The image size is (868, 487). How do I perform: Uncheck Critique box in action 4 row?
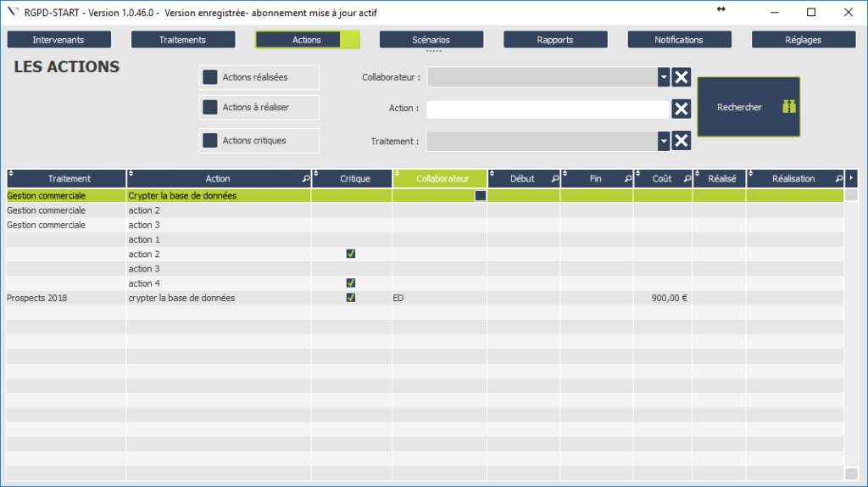pos(350,283)
